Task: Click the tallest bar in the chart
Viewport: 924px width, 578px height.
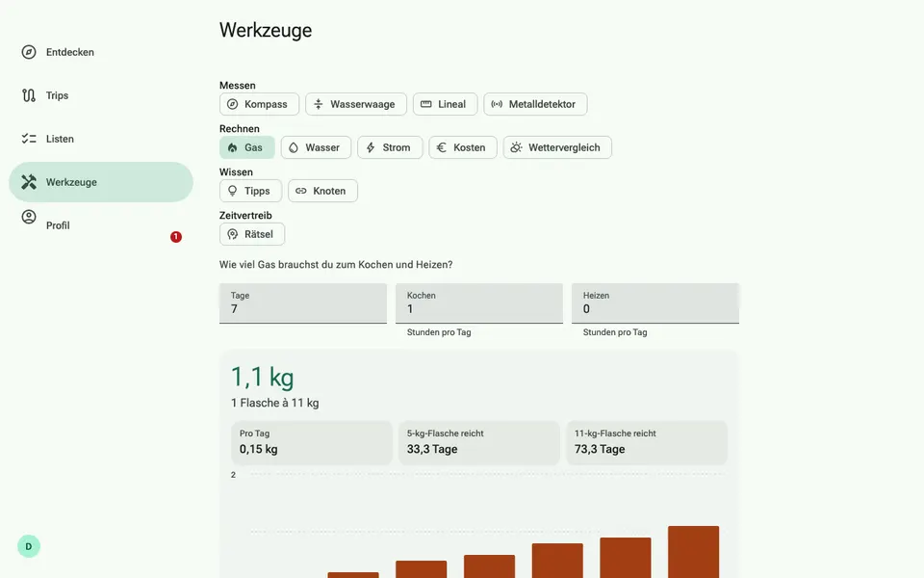Action: 693,552
